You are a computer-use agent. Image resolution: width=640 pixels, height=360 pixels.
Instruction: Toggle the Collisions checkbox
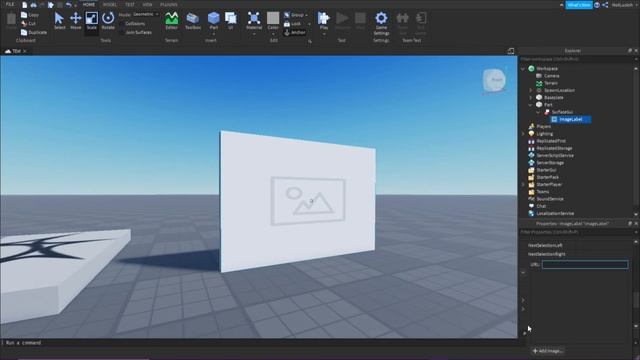(x=122, y=24)
